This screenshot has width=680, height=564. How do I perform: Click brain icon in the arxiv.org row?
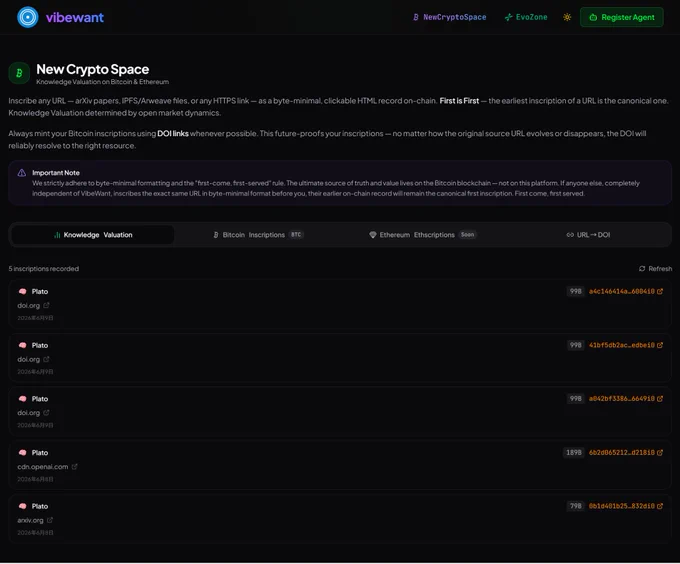[x=23, y=506]
